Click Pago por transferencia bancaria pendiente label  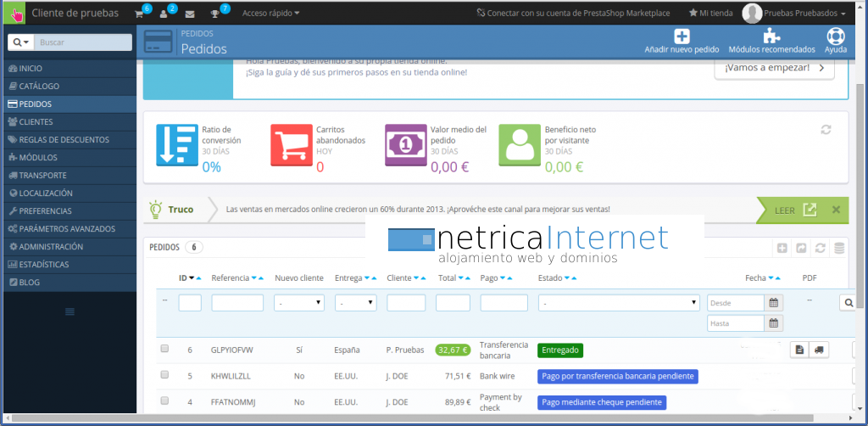(x=618, y=376)
